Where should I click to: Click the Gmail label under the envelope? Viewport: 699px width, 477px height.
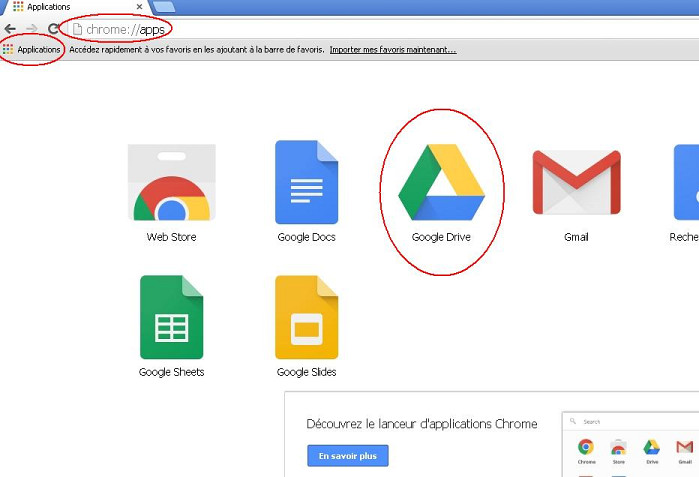(576, 237)
